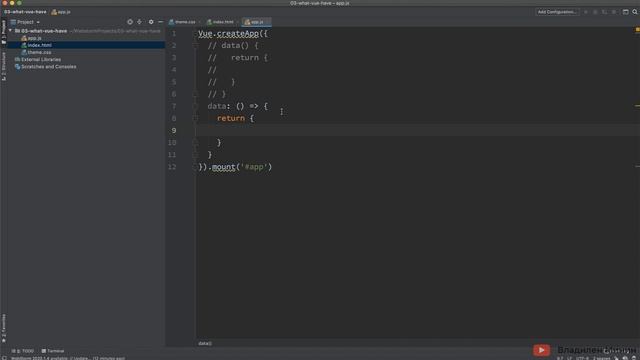640x360 pixels.
Task: Click the YouTube play logo
Action: pyautogui.click(x=541, y=350)
